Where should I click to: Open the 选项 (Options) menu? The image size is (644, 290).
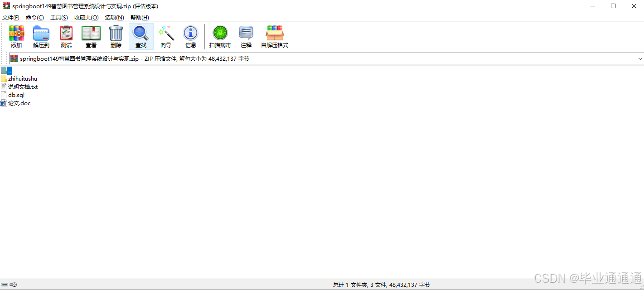click(114, 17)
